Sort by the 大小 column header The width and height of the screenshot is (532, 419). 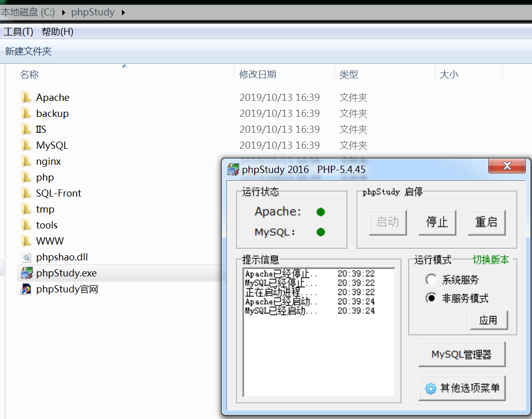[449, 74]
